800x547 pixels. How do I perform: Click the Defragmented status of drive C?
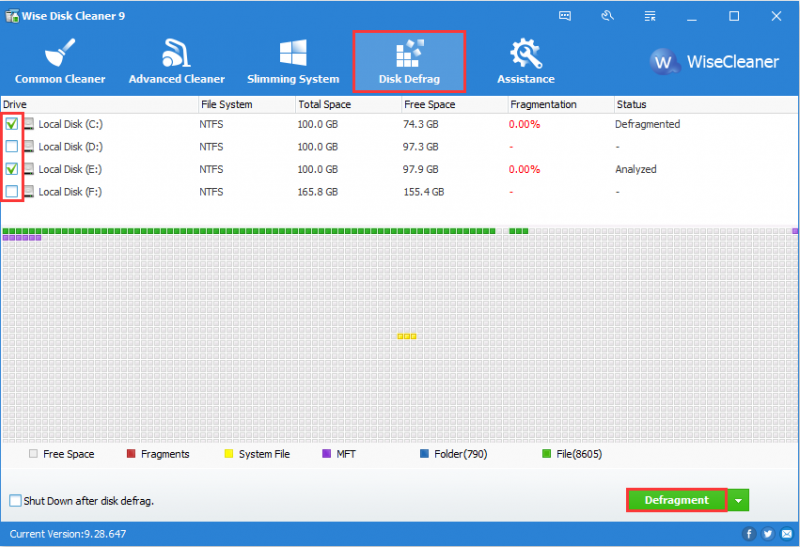click(647, 124)
